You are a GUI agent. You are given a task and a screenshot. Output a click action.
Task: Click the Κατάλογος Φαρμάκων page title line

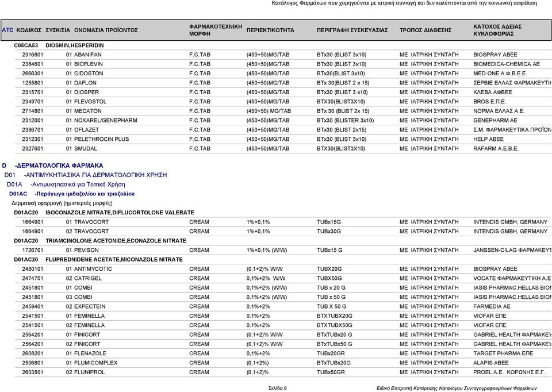coord(404,3)
